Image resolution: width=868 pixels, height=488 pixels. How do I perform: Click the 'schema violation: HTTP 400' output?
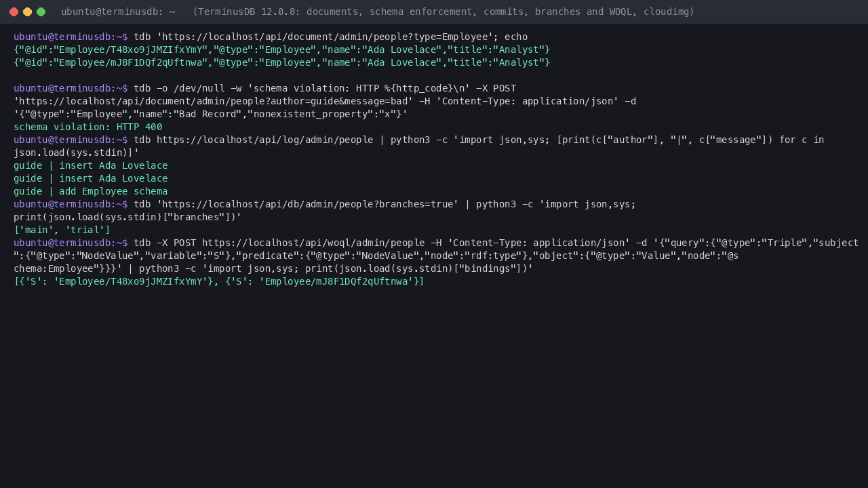[x=88, y=127]
